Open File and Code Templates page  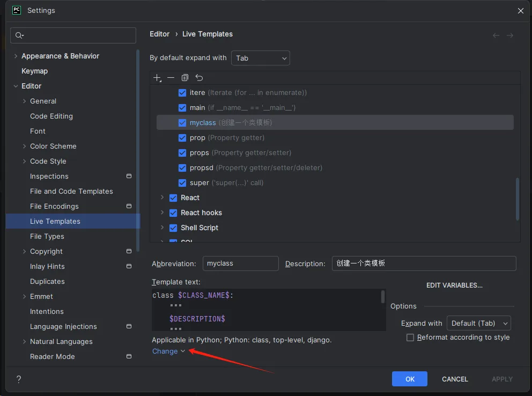[x=71, y=191]
